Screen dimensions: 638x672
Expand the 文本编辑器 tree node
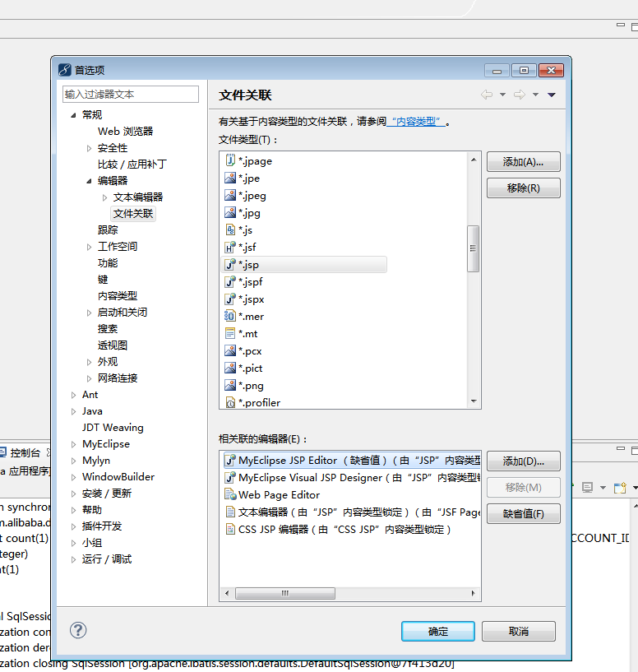[104, 197]
